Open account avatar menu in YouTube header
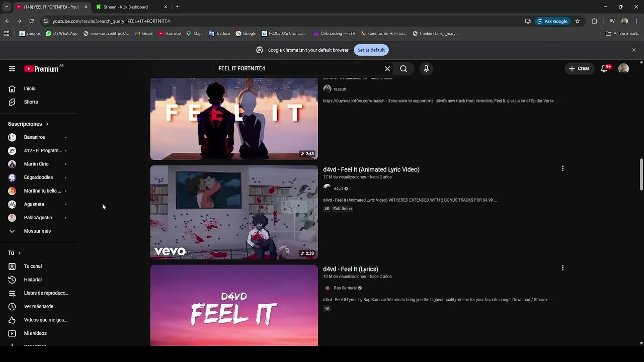Image resolution: width=644 pixels, height=362 pixels. point(623,69)
